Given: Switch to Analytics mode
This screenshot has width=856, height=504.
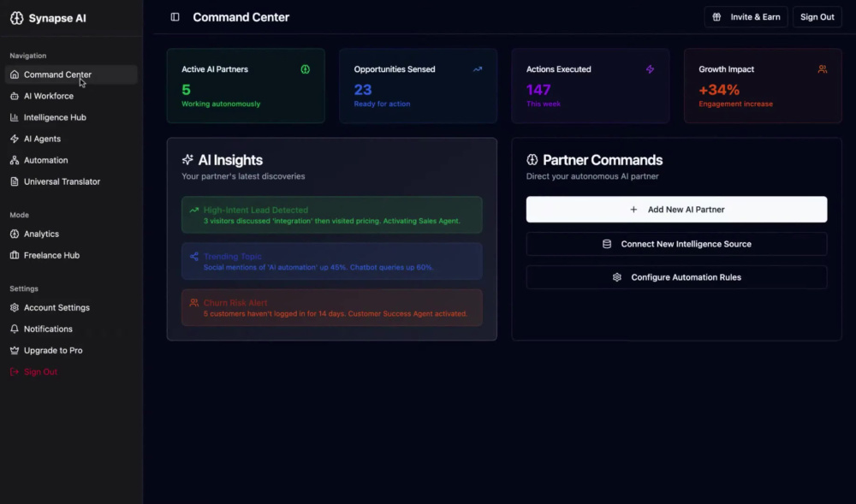Looking at the screenshot, I should coord(71,234).
